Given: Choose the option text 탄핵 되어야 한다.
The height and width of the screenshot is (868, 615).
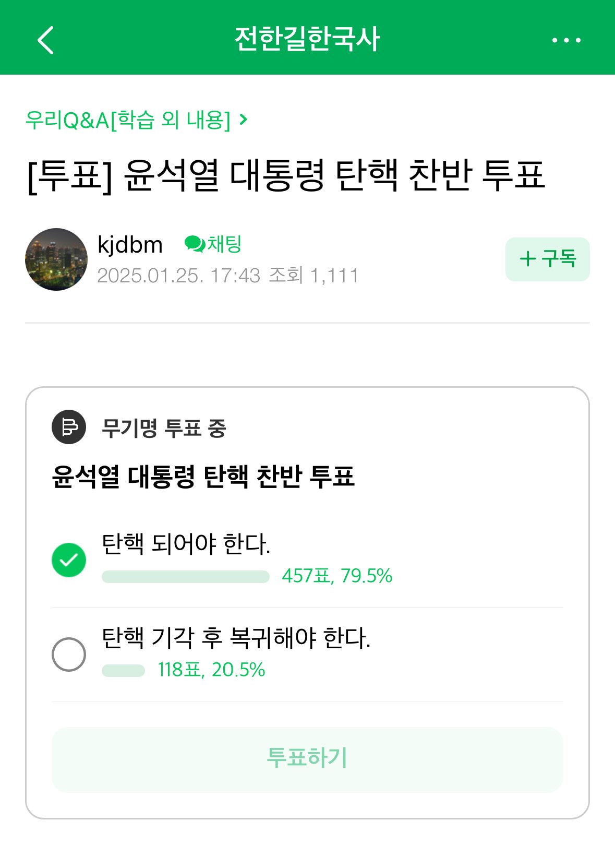Looking at the screenshot, I should coord(186,544).
